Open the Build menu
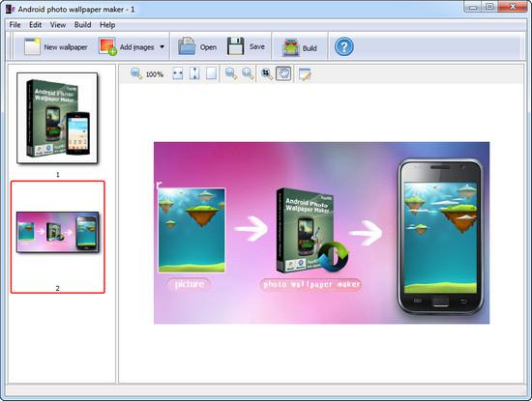The width and height of the screenshot is (532, 401). coord(82,25)
